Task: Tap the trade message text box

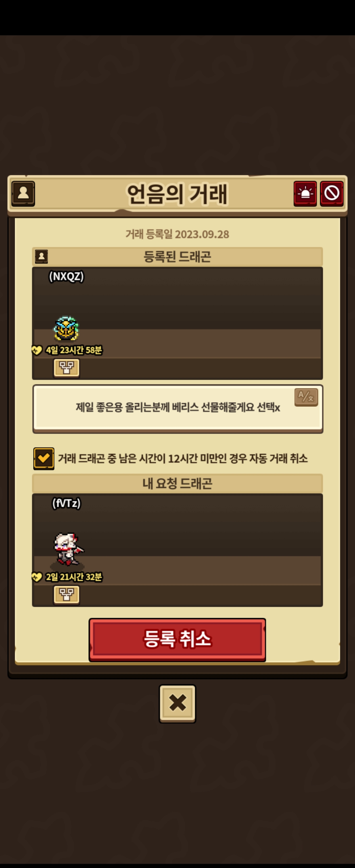Action: 177,408
